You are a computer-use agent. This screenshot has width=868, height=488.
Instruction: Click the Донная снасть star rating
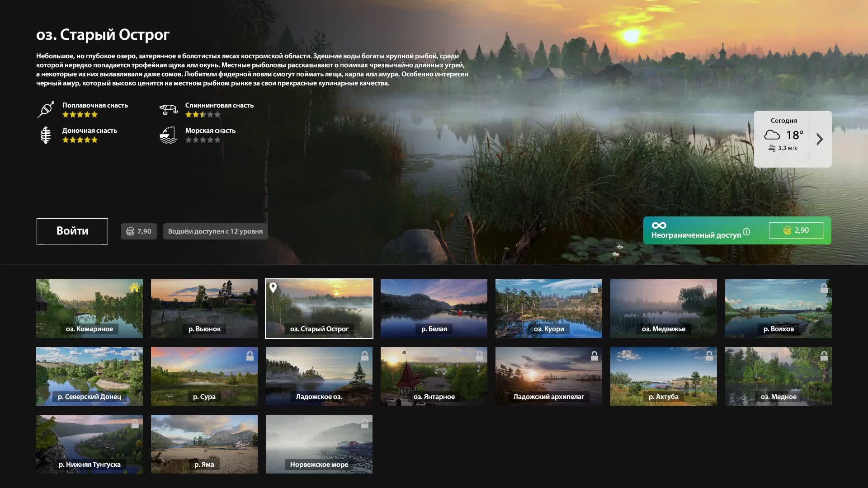pyautogui.click(x=80, y=140)
